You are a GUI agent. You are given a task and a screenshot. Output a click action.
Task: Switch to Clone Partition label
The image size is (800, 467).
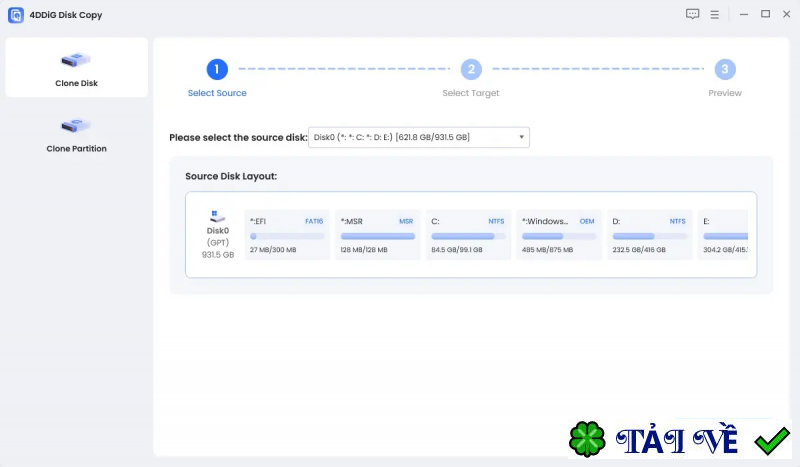click(77, 149)
